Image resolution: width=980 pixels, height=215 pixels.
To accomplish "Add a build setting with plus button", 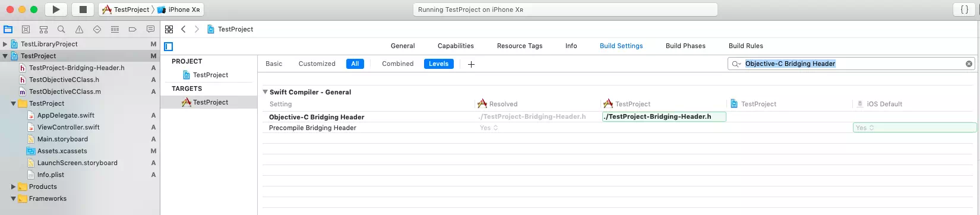I will click(x=471, y=64).
